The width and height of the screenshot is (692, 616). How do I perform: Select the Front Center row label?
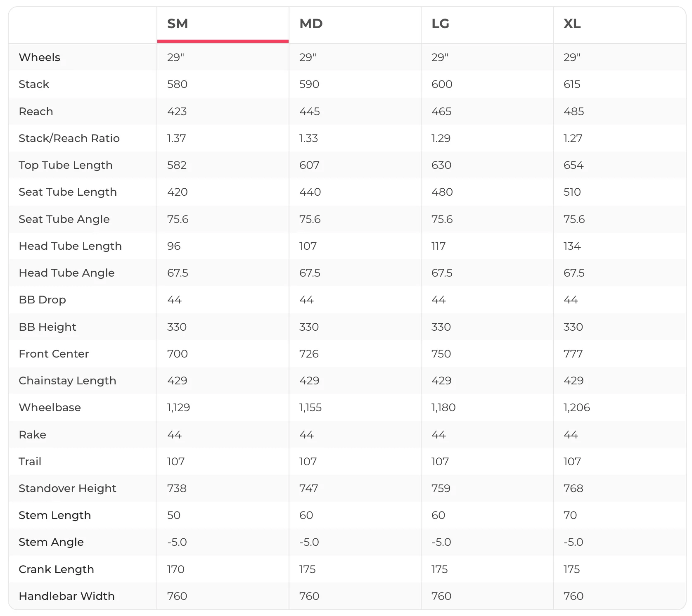(x=54, y=354)
